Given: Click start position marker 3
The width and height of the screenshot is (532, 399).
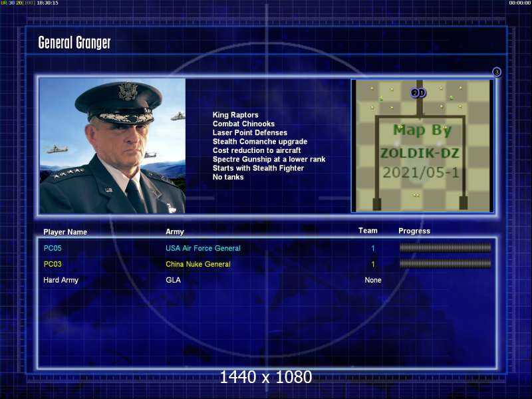Looking at the screenshot, I should (497, 72).
